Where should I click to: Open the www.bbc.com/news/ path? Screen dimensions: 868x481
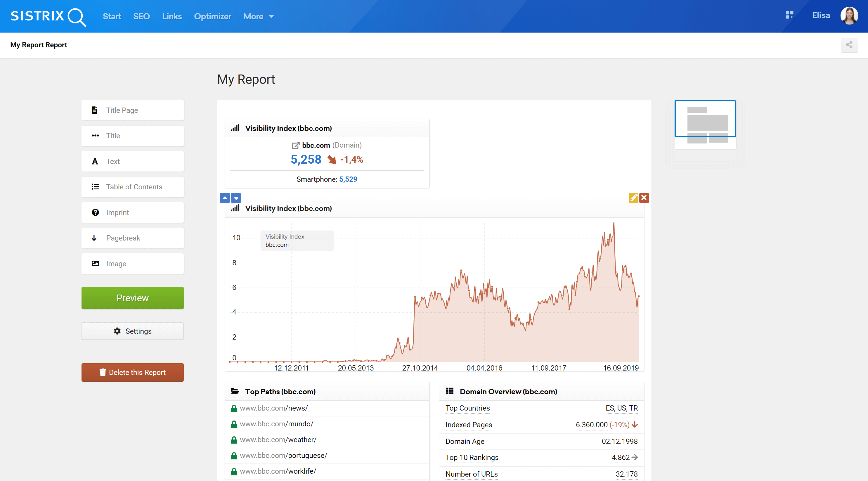pos(274,408)
